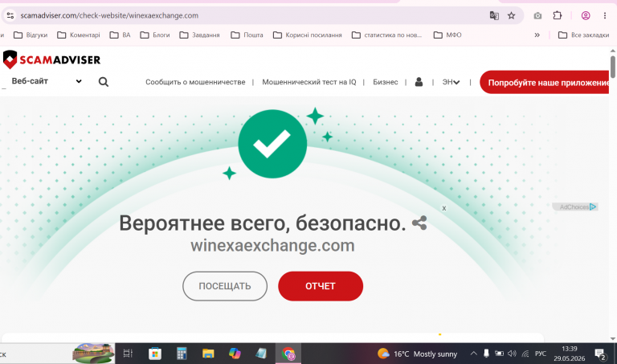View site information icon in address bar
Viewport: 617px width, 364px height.
pyautogui.click(x=10, y=15)
